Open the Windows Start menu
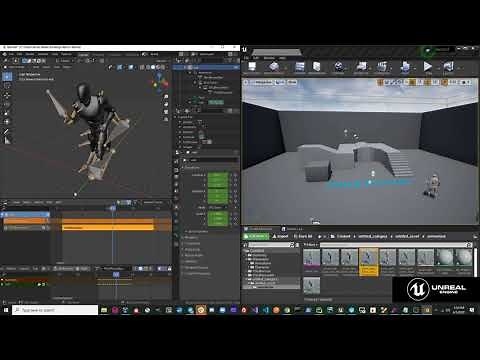 (x=6, y=310)
